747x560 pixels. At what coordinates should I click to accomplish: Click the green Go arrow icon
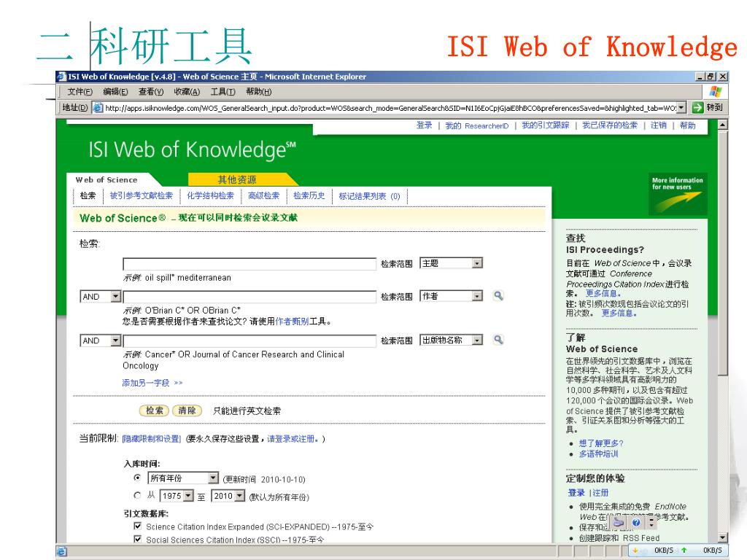[697, 108]
